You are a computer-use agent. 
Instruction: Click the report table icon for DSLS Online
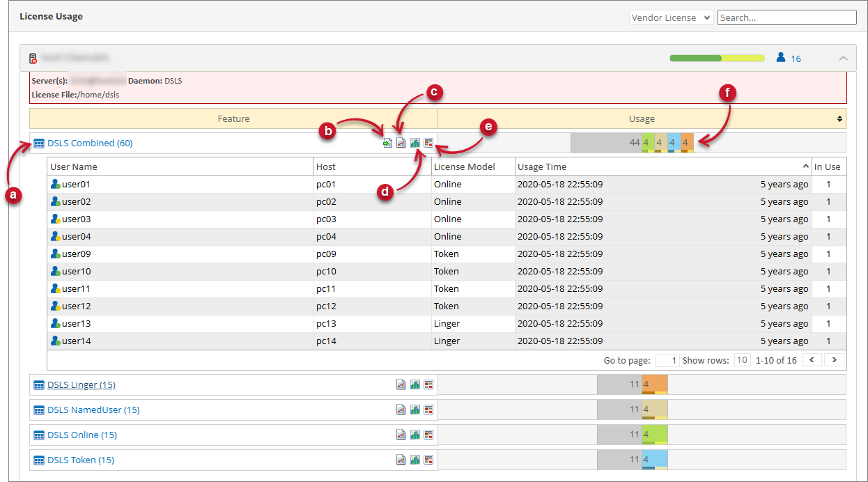428,435
